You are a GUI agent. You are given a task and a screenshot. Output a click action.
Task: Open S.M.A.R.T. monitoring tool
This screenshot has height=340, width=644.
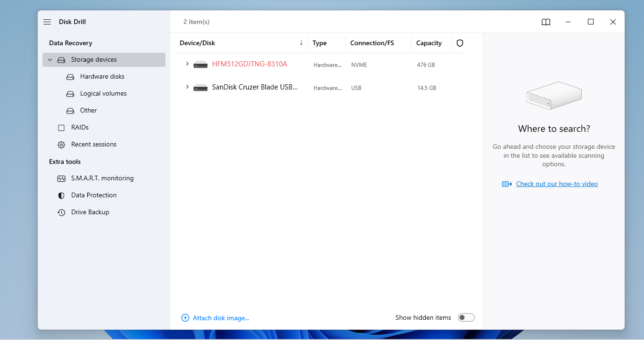point(102,178)
